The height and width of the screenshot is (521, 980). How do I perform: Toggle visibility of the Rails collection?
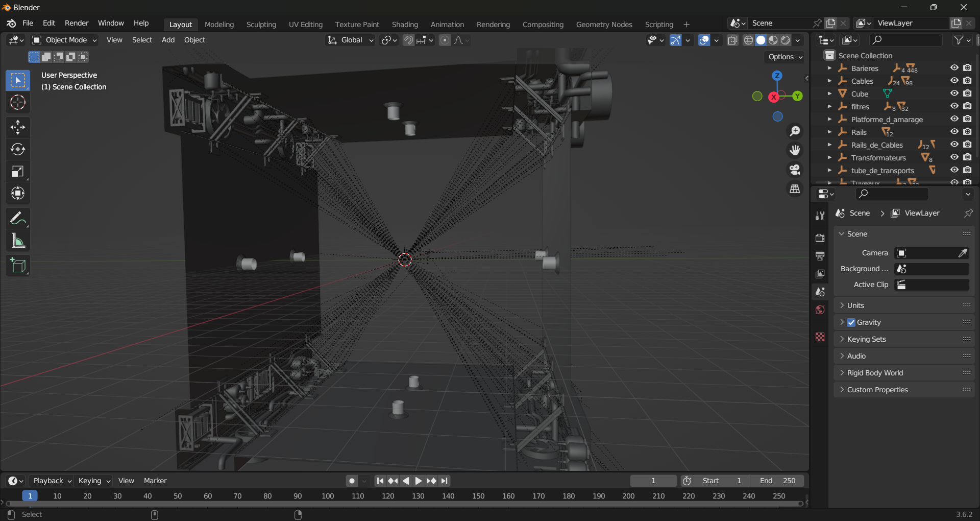tap(954, 132)
